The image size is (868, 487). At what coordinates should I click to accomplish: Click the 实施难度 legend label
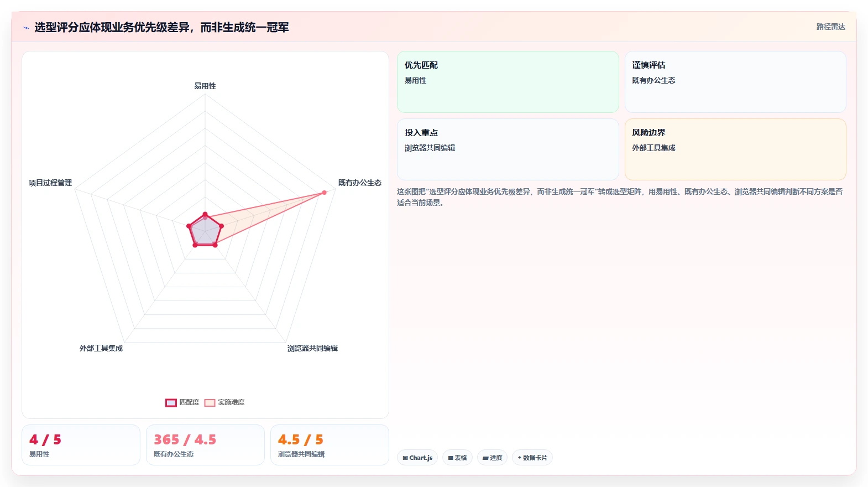(231, 402)
